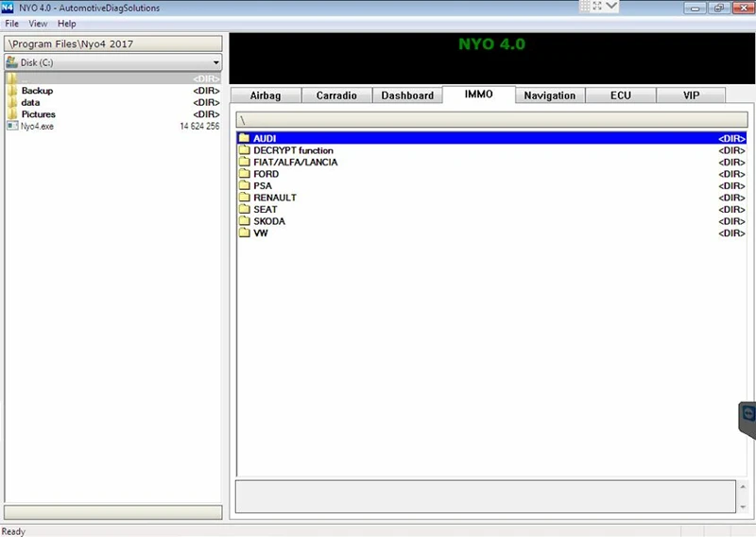The width and height of the screenshot is (756, 537).
Task: Select the Backup folder name
Action: click(x=37, y=91)
